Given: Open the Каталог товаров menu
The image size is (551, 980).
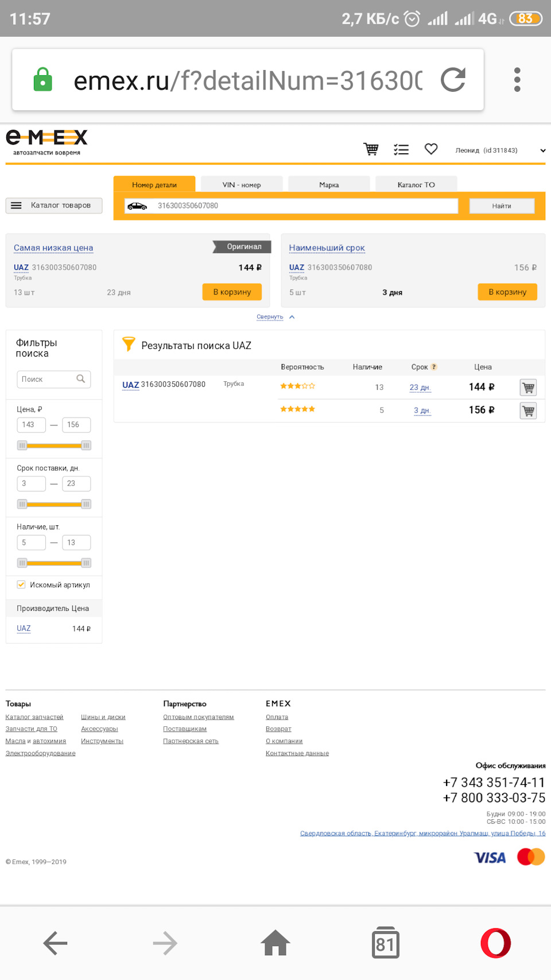Looking at the screenshot, I should click(54, 206).
